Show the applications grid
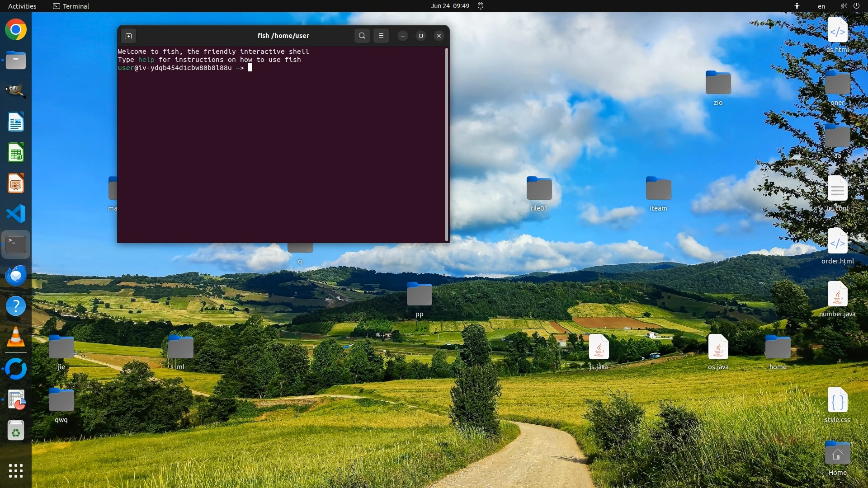This screenshot has width=868, height=488. tap(16, 471)
